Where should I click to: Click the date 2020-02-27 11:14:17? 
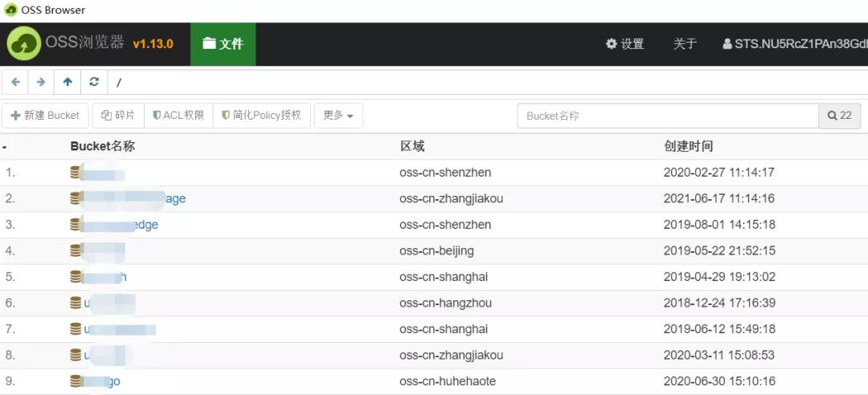click(719, 173)
